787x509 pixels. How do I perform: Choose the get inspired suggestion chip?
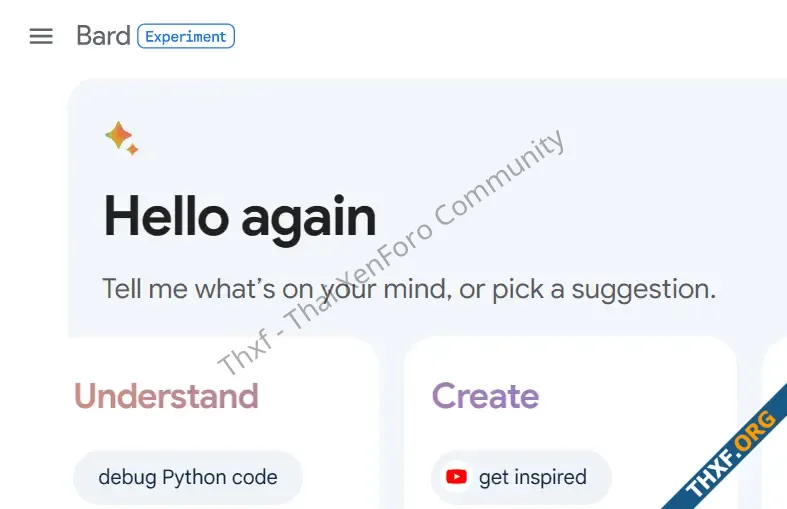point(521,477)
